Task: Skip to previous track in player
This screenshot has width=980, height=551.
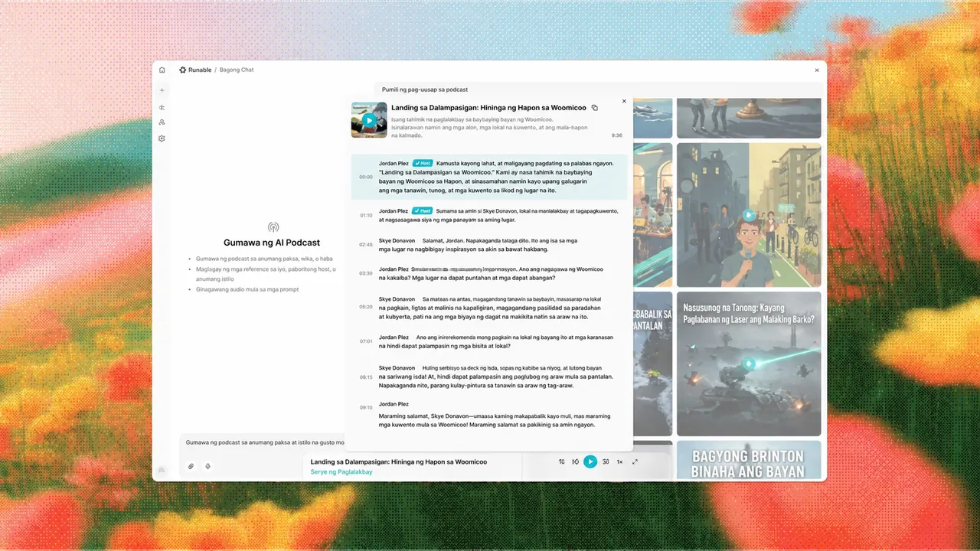Action: pyautogui.click(x=575, y=461)
